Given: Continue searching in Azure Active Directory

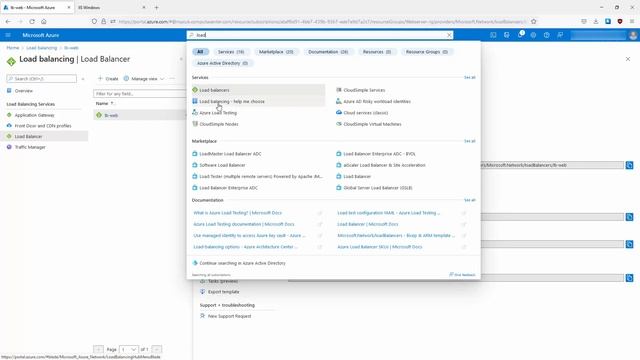Looking at the screenshot, I should 242,263.
